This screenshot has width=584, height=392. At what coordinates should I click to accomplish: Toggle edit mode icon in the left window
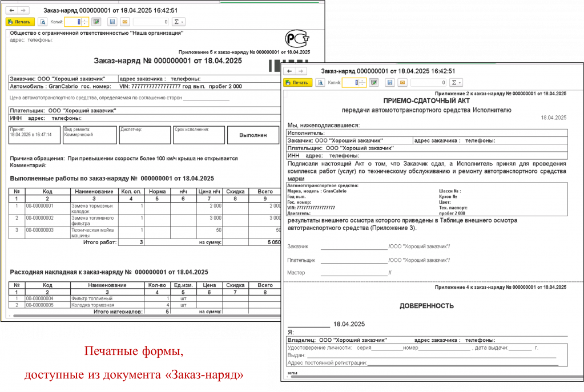coord(96,22)
